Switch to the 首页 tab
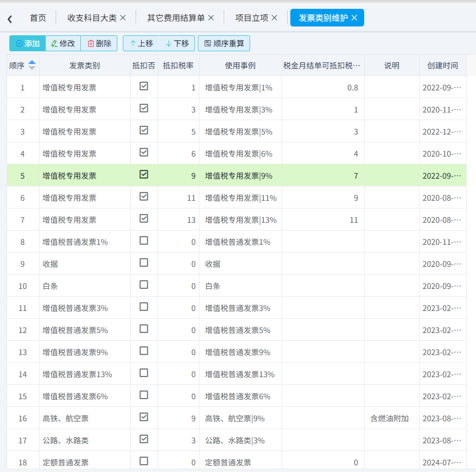476x472 pixels. coord(38,18)
